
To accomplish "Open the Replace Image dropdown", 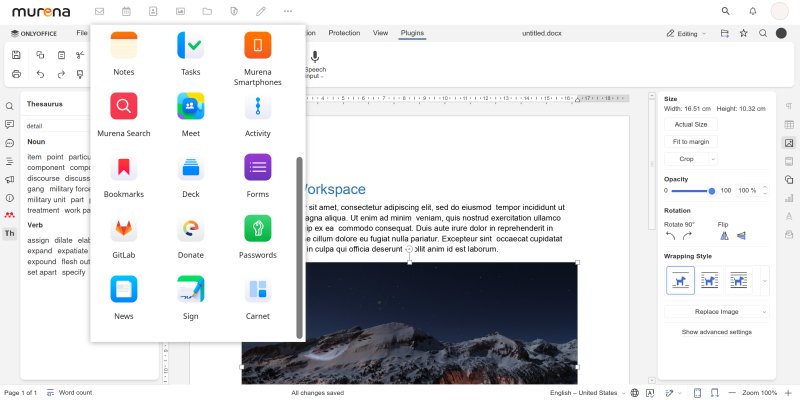I will tap(717, 312).
